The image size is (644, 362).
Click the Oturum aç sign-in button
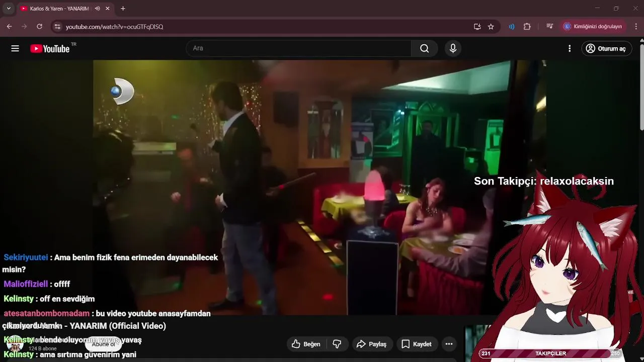(x=607, y=48)
